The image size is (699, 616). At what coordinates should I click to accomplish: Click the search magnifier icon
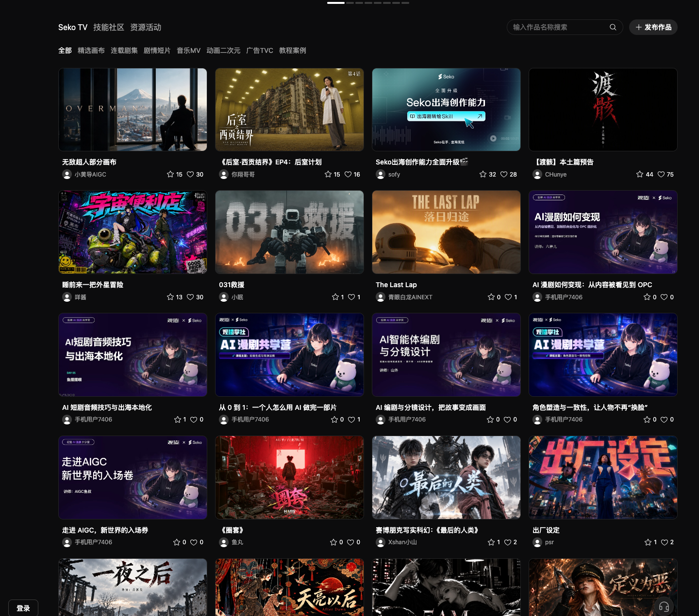(613, 27)
